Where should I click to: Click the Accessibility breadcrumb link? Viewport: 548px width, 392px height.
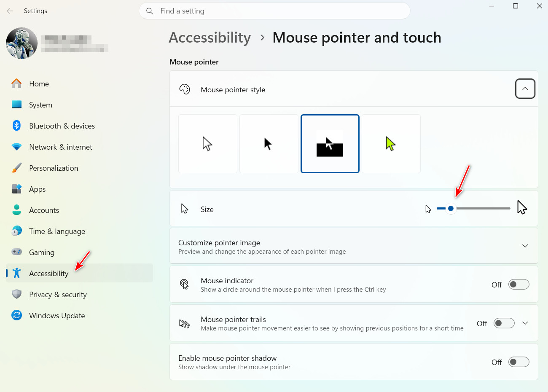point(210,38)
